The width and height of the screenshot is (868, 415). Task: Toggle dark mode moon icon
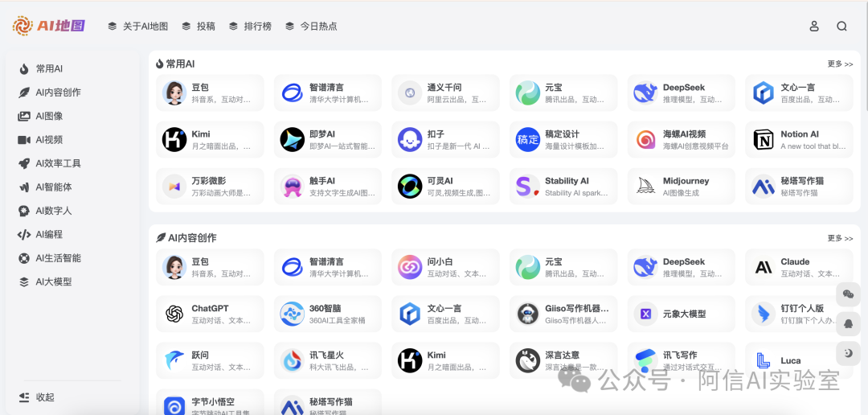[848, 353]
